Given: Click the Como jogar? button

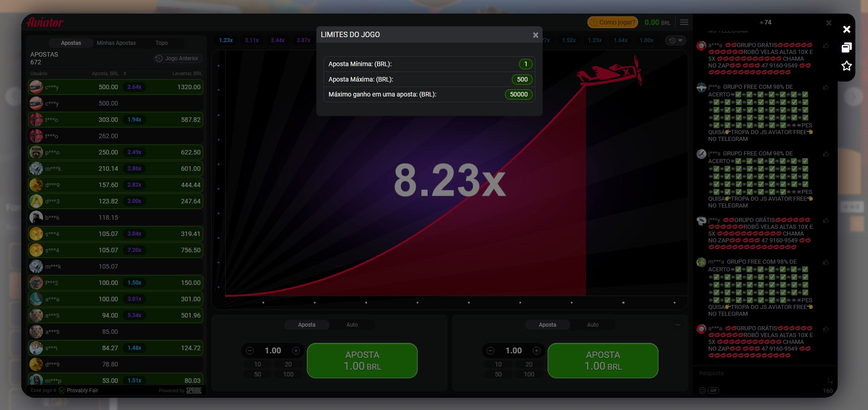Looking at the screenshot, I should (x=613, y=22).
